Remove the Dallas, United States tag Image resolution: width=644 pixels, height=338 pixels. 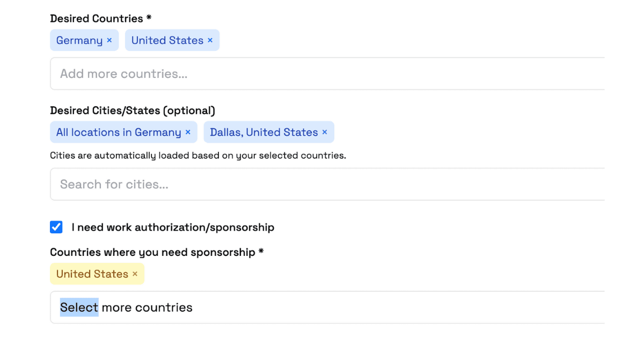[x=325, y=133]
